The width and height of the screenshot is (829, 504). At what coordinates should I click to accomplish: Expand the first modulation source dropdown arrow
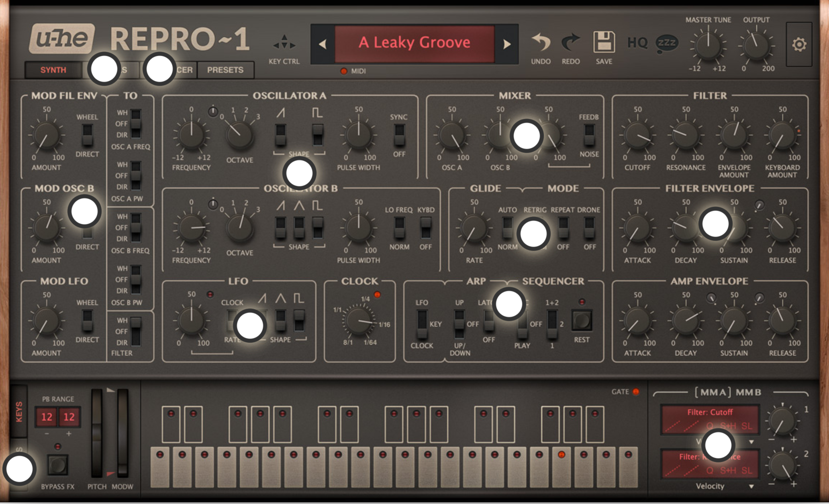click(x=751, y=442)
